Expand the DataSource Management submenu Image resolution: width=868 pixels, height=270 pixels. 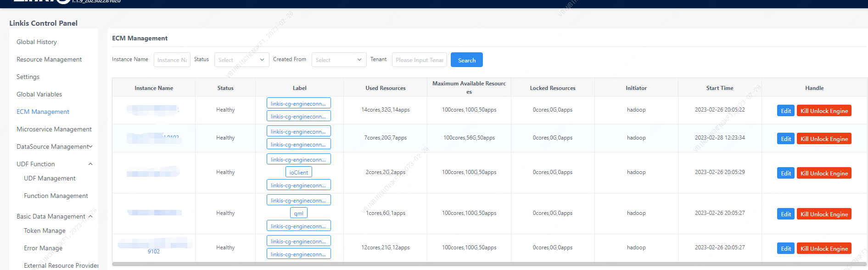click(90, 146)
